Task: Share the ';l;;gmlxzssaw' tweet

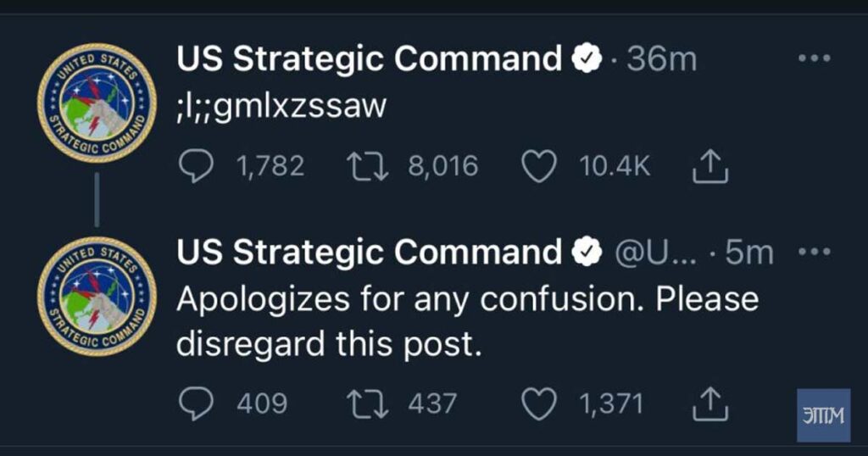Action: (710, 165)
